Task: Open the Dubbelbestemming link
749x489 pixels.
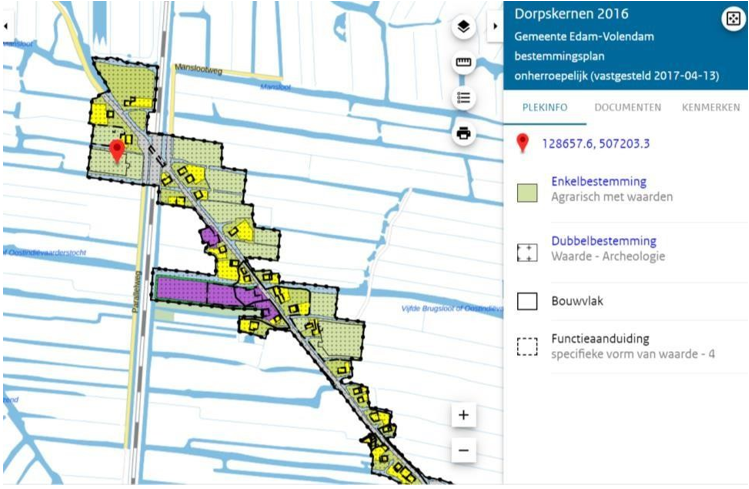Action: click(x=603, y=241)
